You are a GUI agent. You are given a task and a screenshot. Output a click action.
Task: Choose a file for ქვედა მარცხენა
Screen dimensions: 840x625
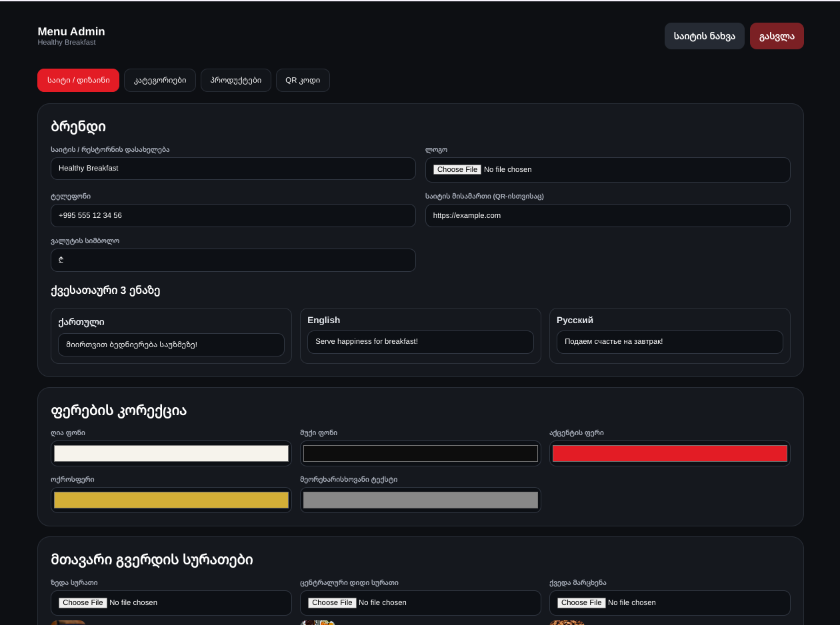click(581, 602)
